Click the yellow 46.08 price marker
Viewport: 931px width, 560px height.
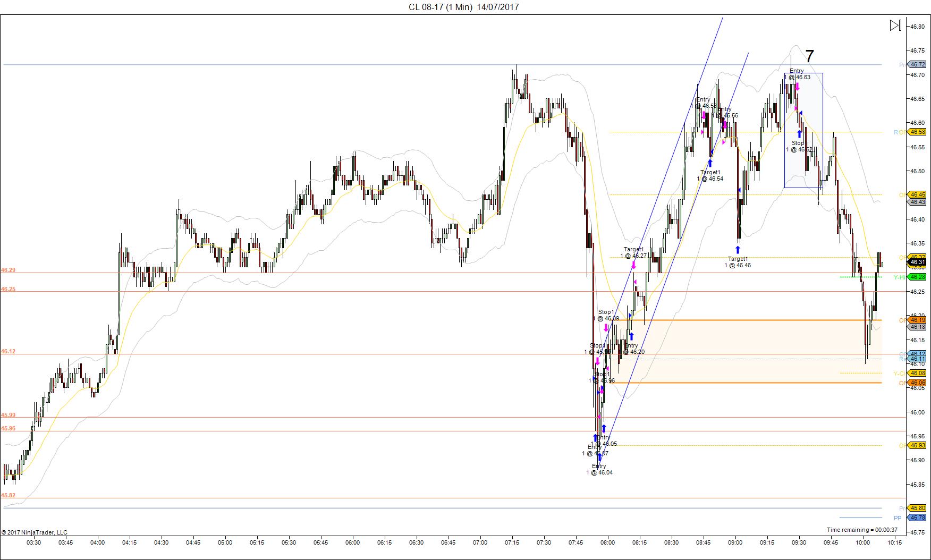tap(918, 373)
